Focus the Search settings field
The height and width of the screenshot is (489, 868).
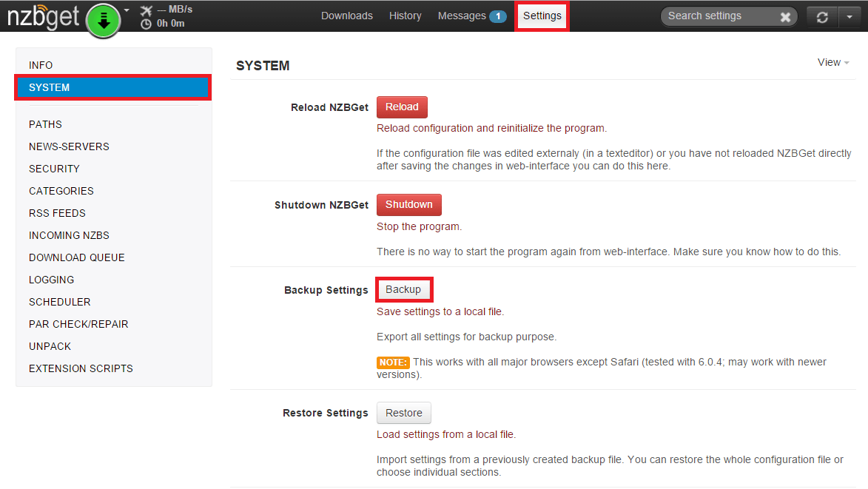(718, 16)
